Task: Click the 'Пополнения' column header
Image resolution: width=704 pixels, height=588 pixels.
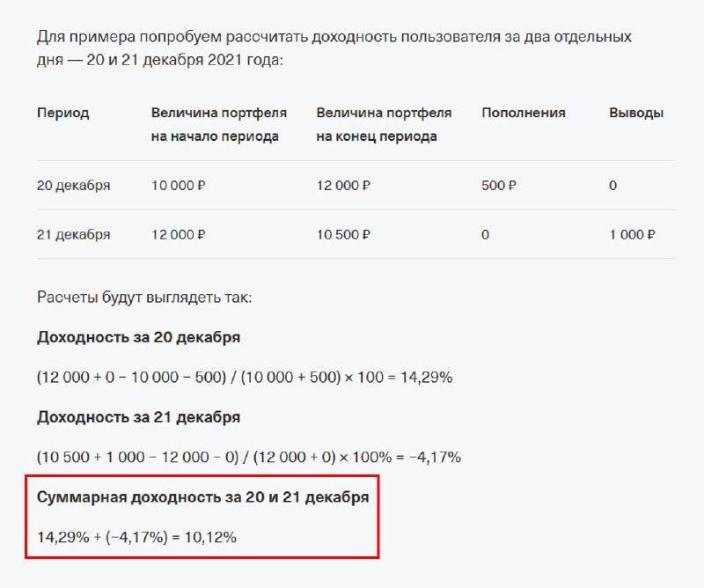Action: click(523, 113)
